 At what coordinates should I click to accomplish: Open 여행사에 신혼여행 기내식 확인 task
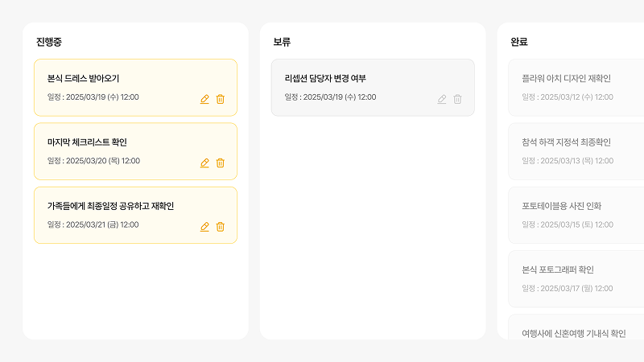tap(576, 327)
